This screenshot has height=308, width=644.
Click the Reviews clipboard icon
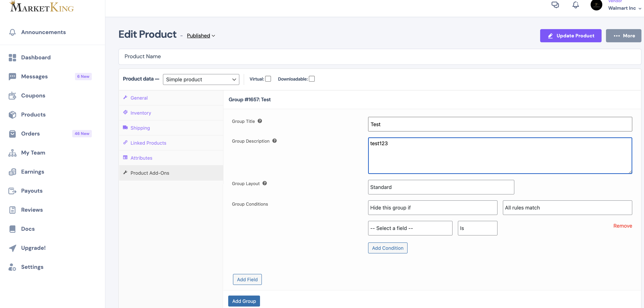tap(12, 210)
